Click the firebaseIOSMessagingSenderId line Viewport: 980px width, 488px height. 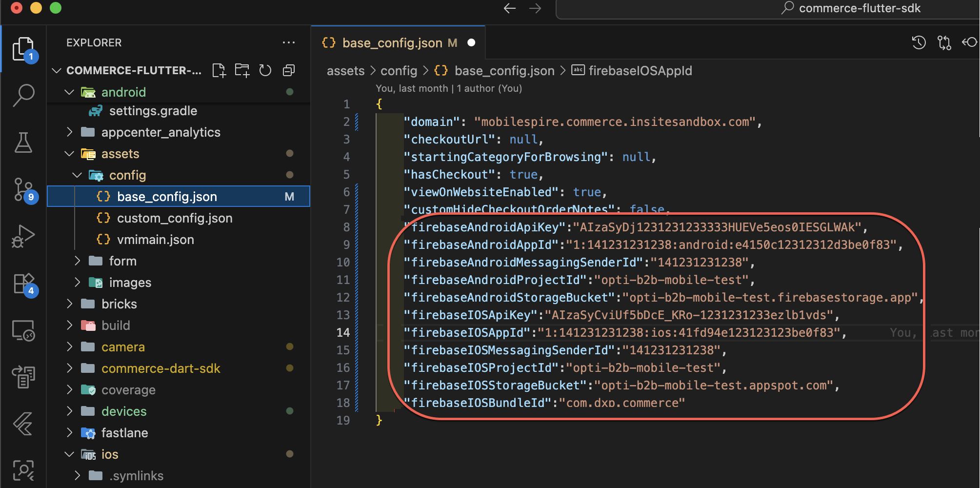[565, 350]
